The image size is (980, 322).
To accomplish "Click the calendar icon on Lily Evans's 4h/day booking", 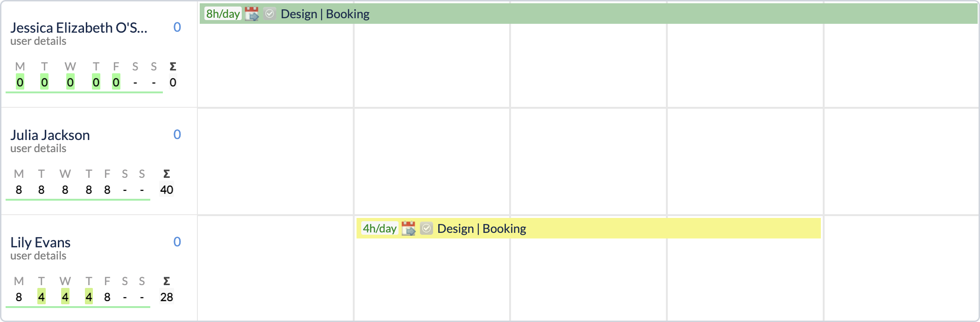I will 408,229.
